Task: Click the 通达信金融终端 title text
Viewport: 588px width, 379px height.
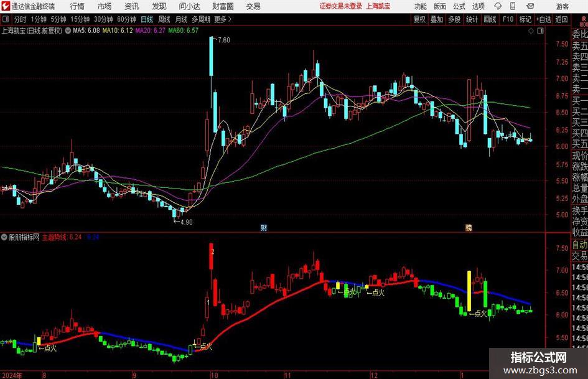Action: pos(33,6)
